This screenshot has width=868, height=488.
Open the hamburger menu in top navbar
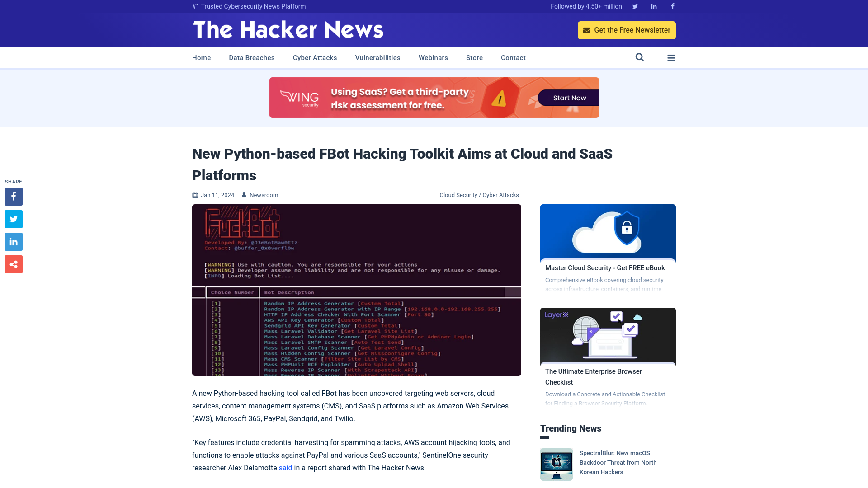[671, 57]
